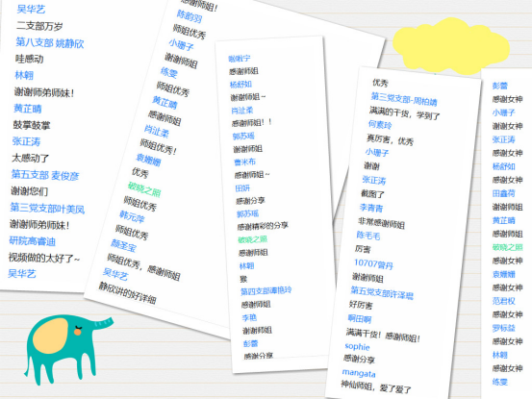Open the profile name 研院高睿迪
Screen dimensions: 532x399
pyautogui.click(x=33, y=241)
